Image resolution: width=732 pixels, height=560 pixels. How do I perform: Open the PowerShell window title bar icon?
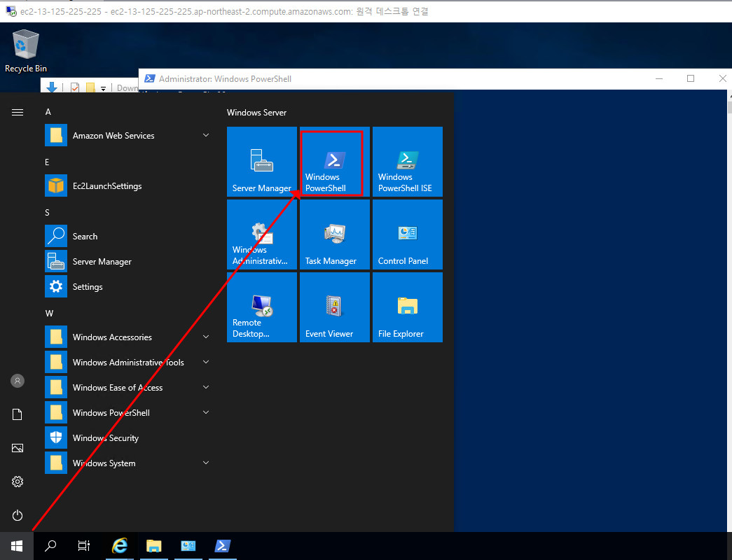coord(150,78)
